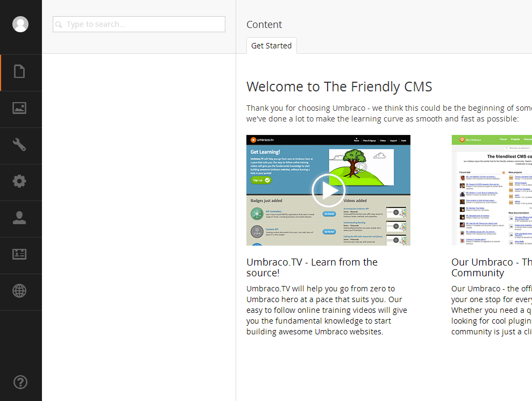Play the Umbraco.TV video
Screen dimensions: 532x401
(x=328, y=190)
